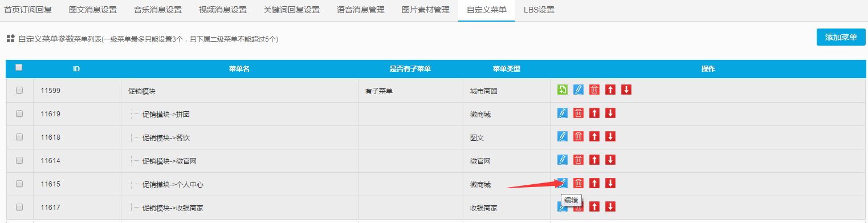The width and height of the screenshot is (868, 223).
Task: Open the 首页订阅回复 tab
Action: (28, 10)
